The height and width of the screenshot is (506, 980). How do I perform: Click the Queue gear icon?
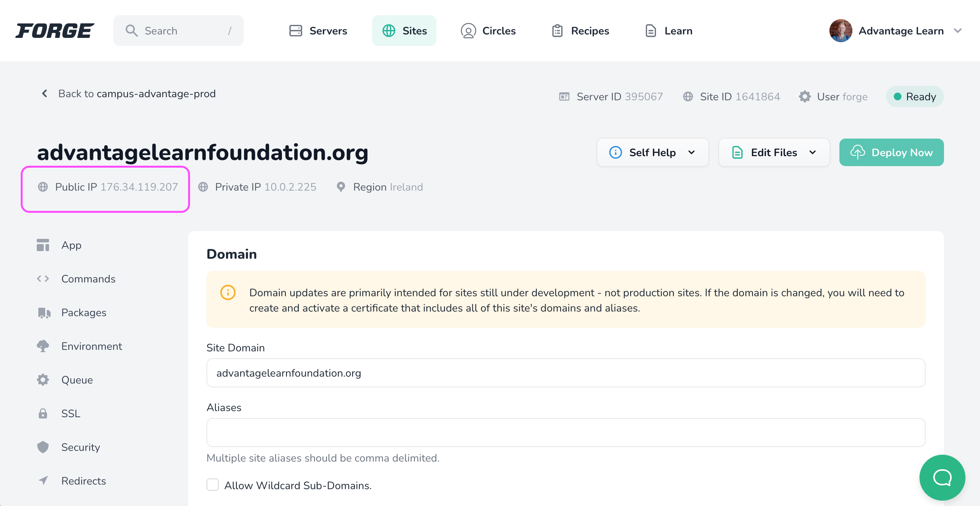(x=43, y=380)
